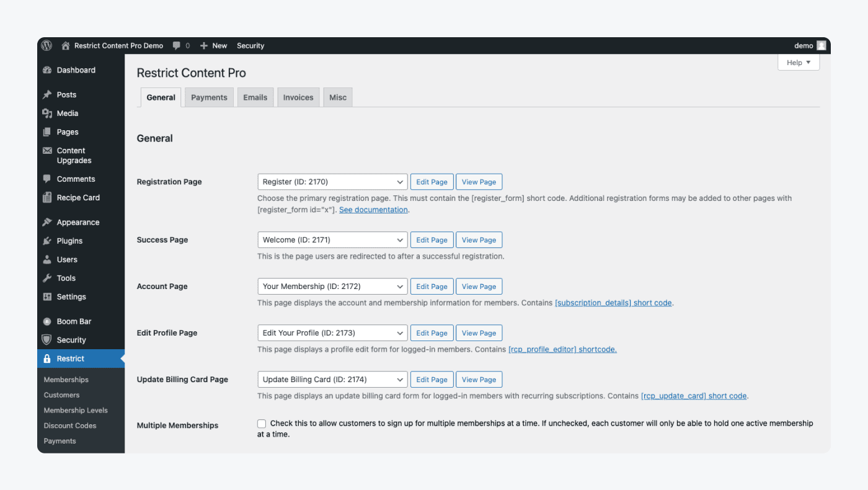Open the Media library icon
This screenshot has width=868, height=490.
click(x=48, y=113)
